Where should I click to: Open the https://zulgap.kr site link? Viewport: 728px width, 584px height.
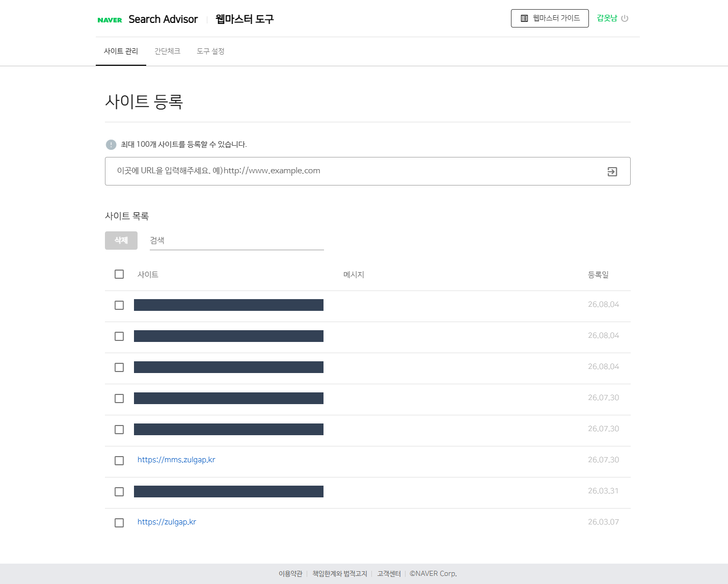[x=167, y=522]
